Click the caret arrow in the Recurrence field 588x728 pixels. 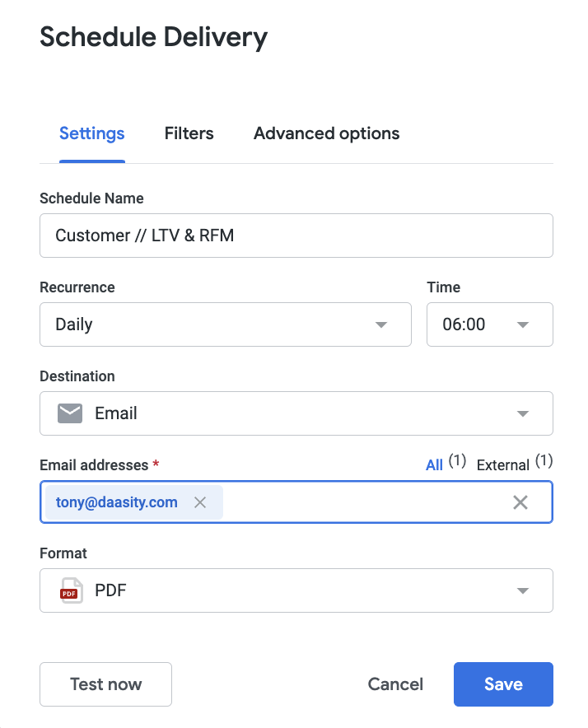(380, 324)
